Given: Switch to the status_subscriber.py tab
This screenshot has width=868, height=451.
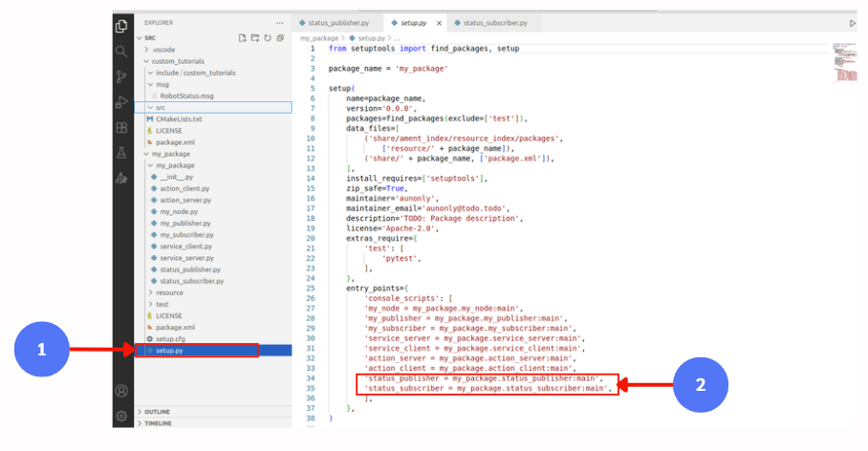Looking at the screenshot, I should click(496, 22).
